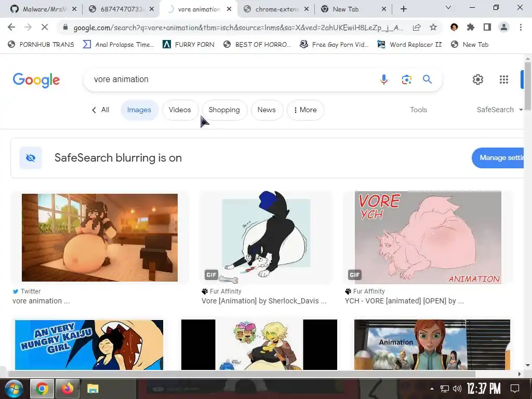The height and width of the screenshot is (399, 532).
Task: Toggle the Chrome side panel icon
Action: (x=487, y=27)
